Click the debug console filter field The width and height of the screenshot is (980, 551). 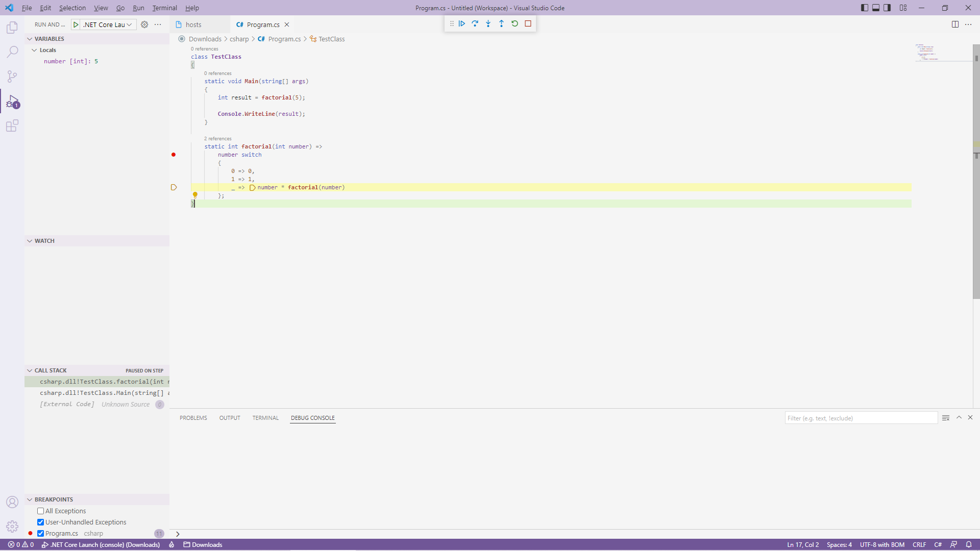(x=861, y=418)
